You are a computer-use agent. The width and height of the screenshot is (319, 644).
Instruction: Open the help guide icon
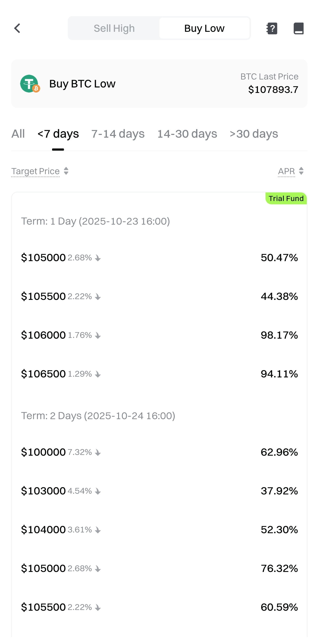272,28
